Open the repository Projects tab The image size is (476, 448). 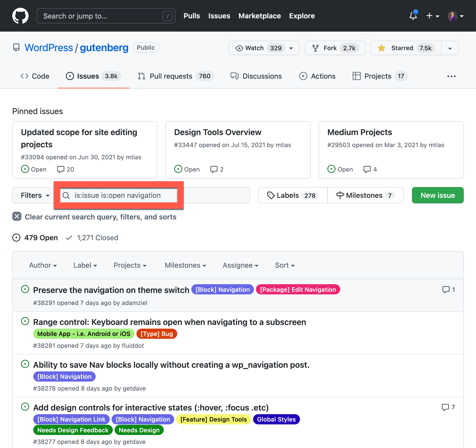(380, 76)
